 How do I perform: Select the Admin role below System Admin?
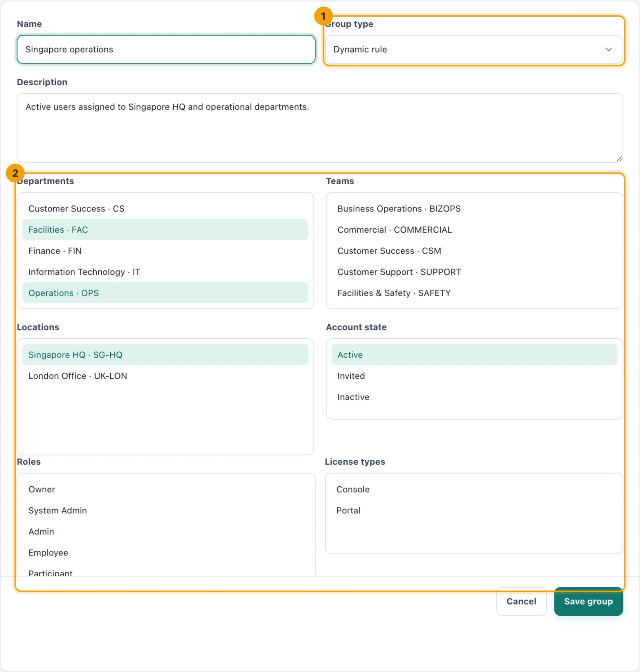tap(166, 532)
